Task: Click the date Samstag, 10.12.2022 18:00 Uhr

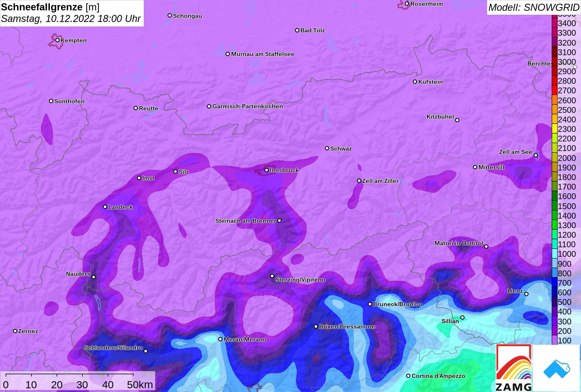Action: (x=71, y=19)
